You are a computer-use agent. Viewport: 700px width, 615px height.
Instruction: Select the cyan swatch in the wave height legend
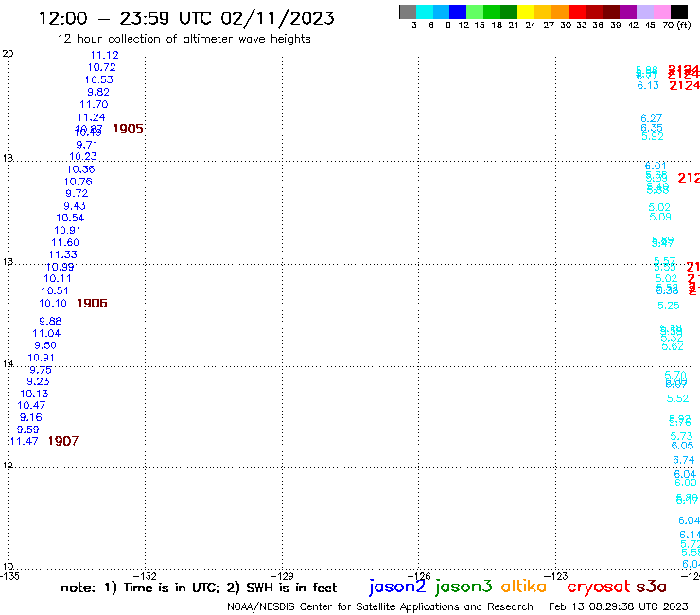[424, 11]
